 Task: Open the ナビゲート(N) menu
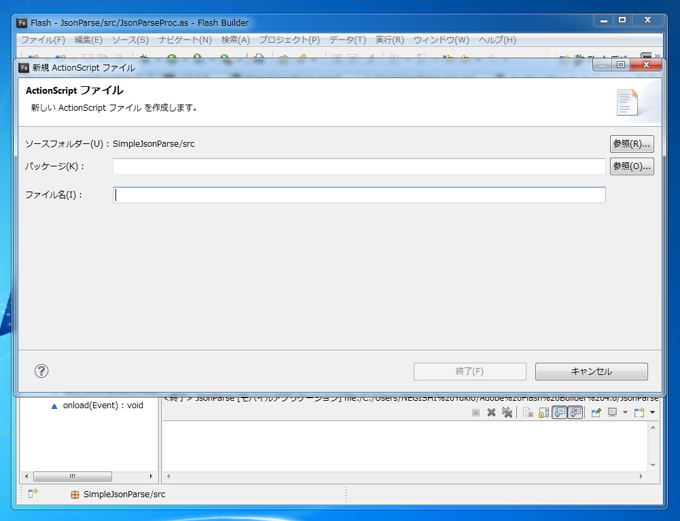point(185,40)
